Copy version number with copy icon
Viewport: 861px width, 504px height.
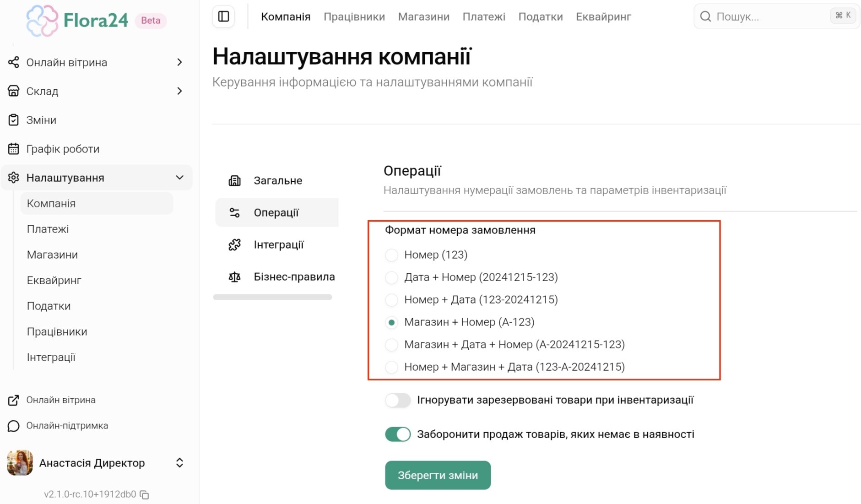point(145,495)
